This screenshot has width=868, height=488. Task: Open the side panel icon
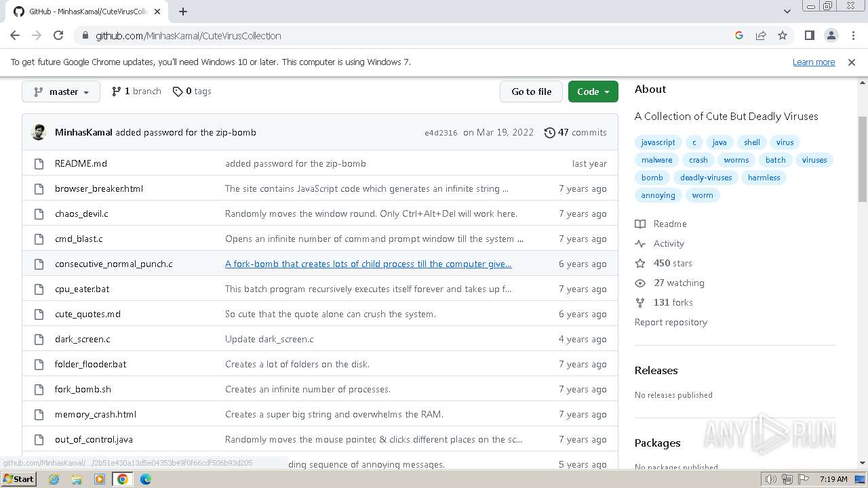(x=810, y=35)
